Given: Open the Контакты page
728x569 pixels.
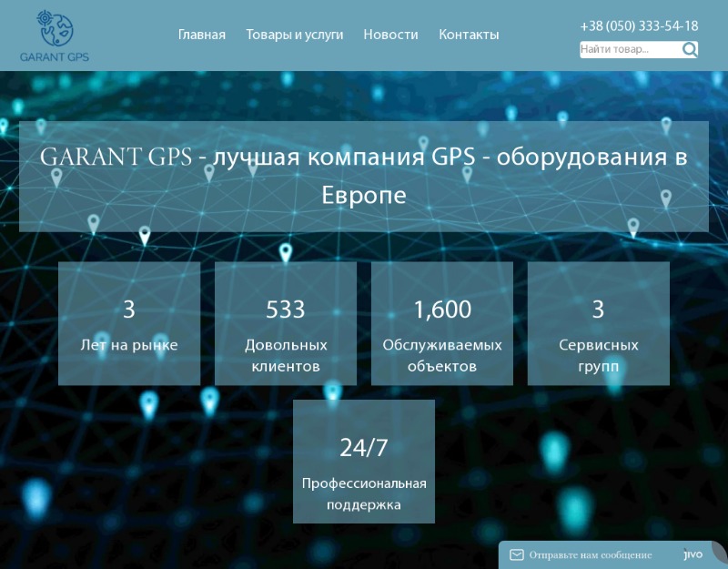Looking at the screenshot, I should 469,35.
